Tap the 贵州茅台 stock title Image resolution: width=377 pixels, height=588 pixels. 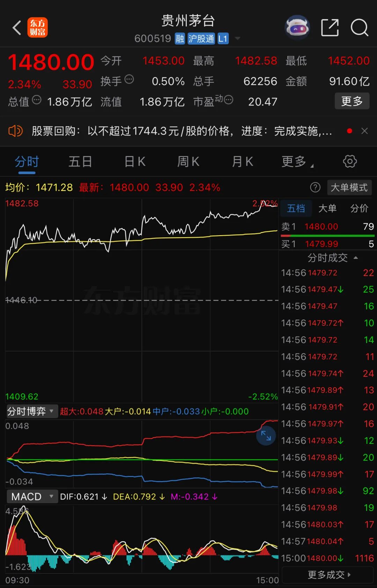(x=188, y=21)
